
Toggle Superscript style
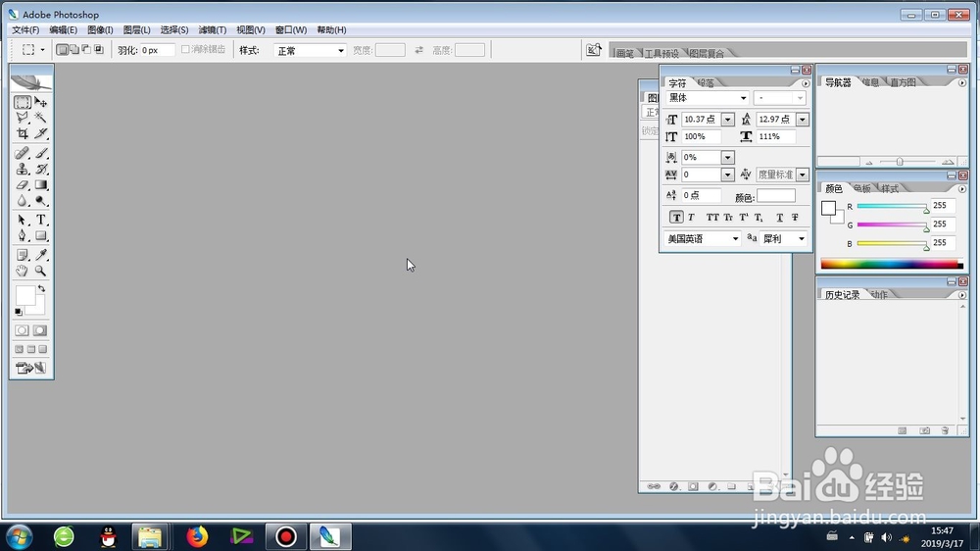point(743,217)
